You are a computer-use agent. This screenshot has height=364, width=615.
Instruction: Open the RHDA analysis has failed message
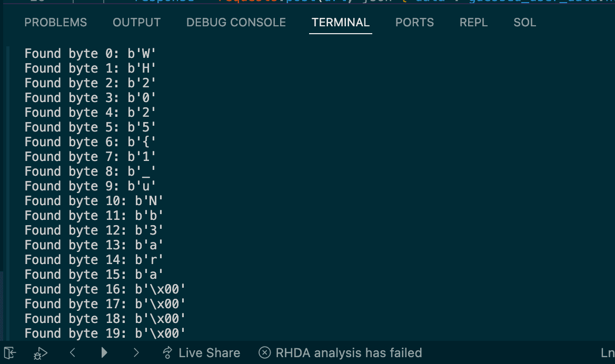coord(341,353)
